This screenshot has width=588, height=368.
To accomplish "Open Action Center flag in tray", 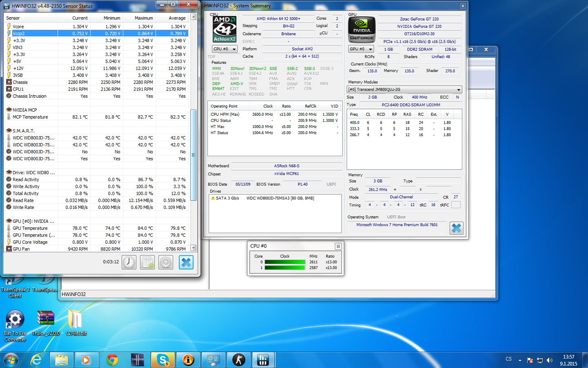I will click(530, 360).
